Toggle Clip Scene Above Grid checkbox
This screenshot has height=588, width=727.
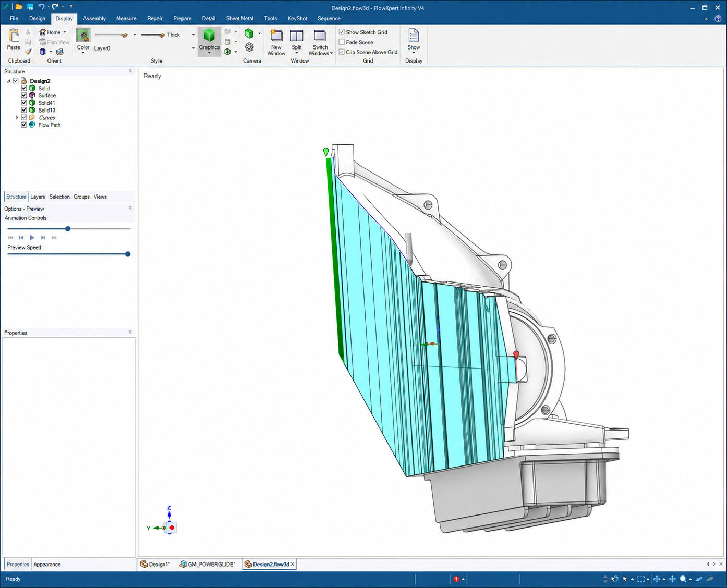[x=342, y=52]
